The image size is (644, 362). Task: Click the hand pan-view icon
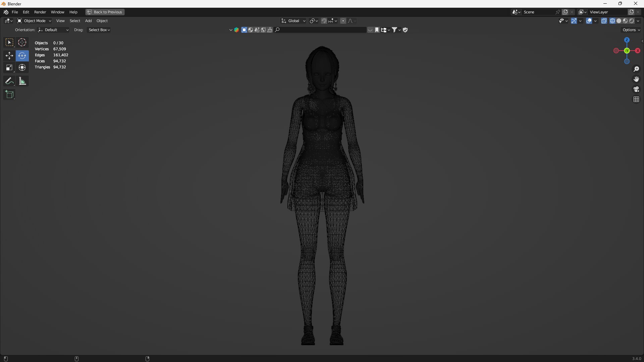[636, 79]
